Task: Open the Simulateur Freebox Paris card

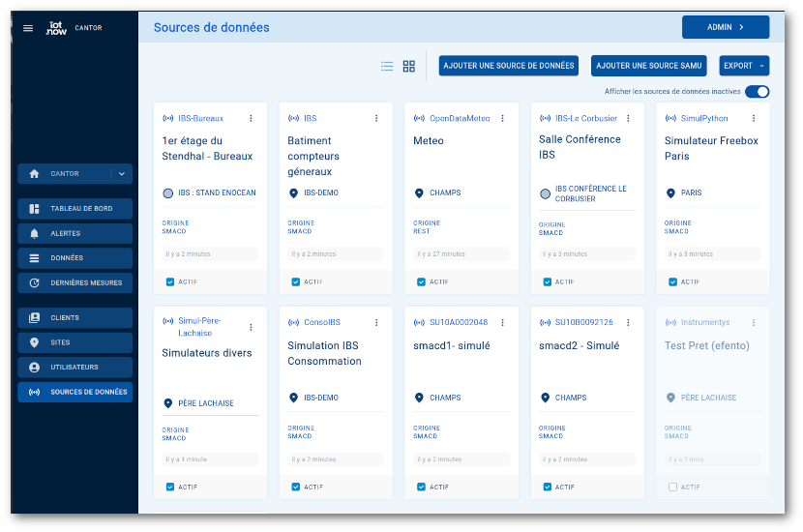Action: click(711, 148)
